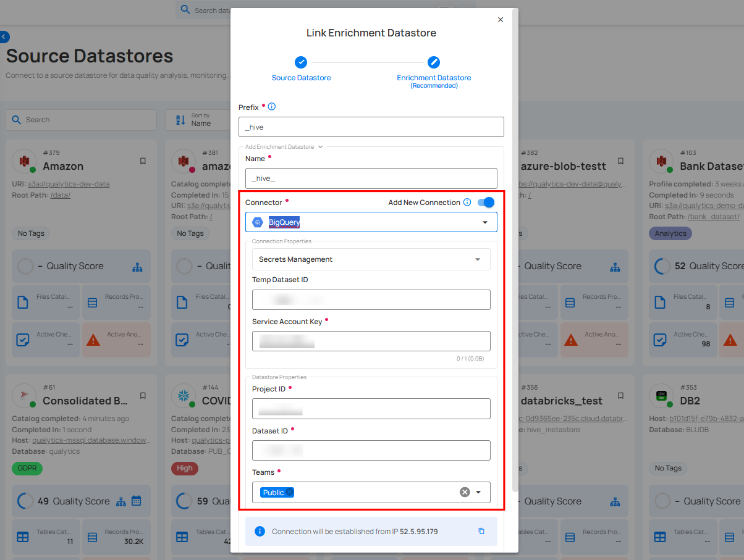
Task: Click inside the _hive_ Name input field
Action: click(x=371, y=178)
